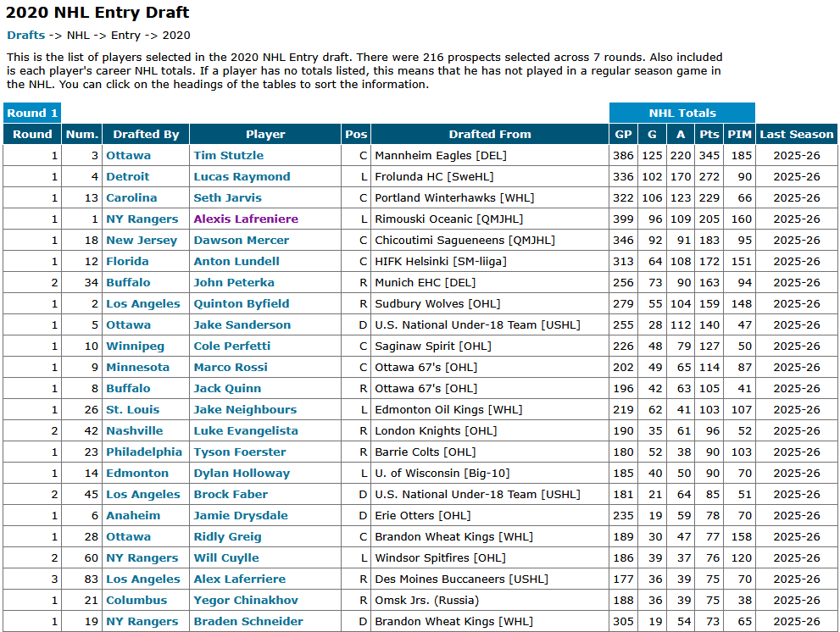Open Brock Faber player page

(x=231, y=495)
